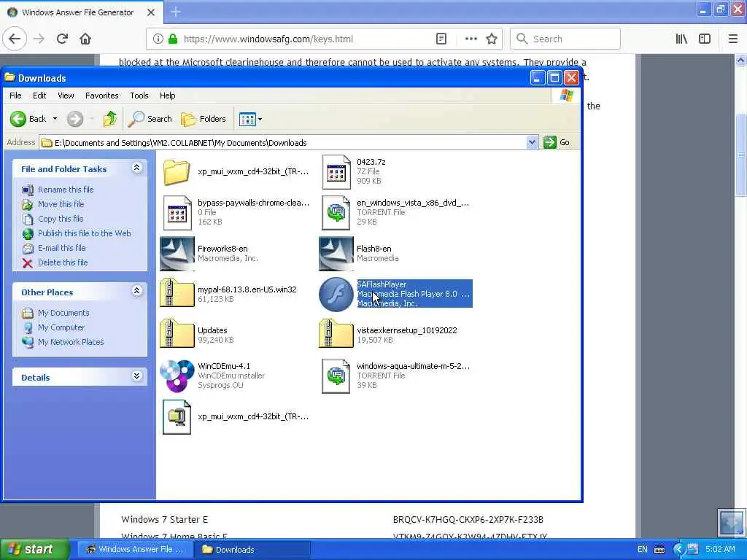Collapse the Other Places panel
Image resolution: width=747 pixels, height=560 pixels.
tap(136, 291)
